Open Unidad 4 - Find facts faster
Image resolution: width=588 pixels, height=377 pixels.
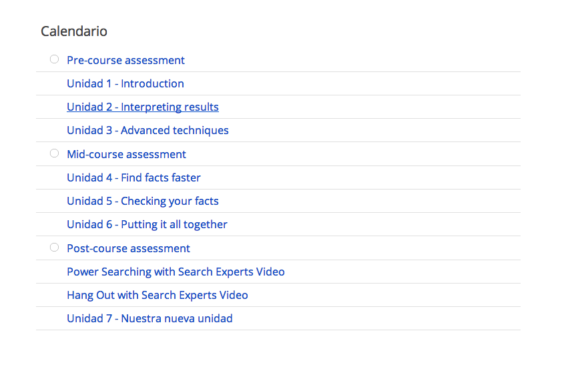[133, 177]
